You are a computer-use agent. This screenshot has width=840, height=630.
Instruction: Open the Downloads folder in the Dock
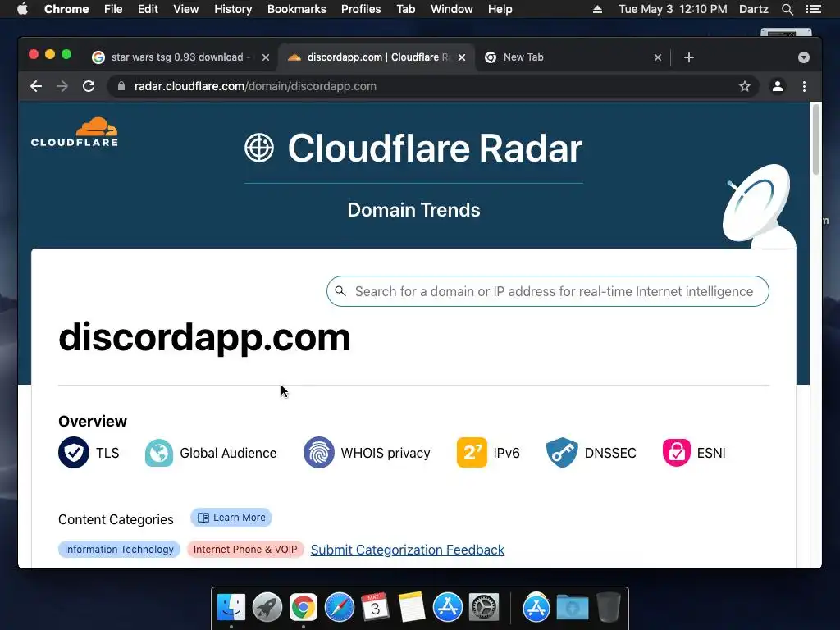click(x=572, y=607)
